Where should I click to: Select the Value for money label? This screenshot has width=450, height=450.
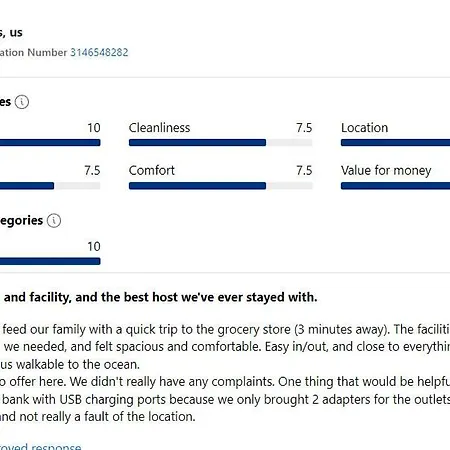386,171
